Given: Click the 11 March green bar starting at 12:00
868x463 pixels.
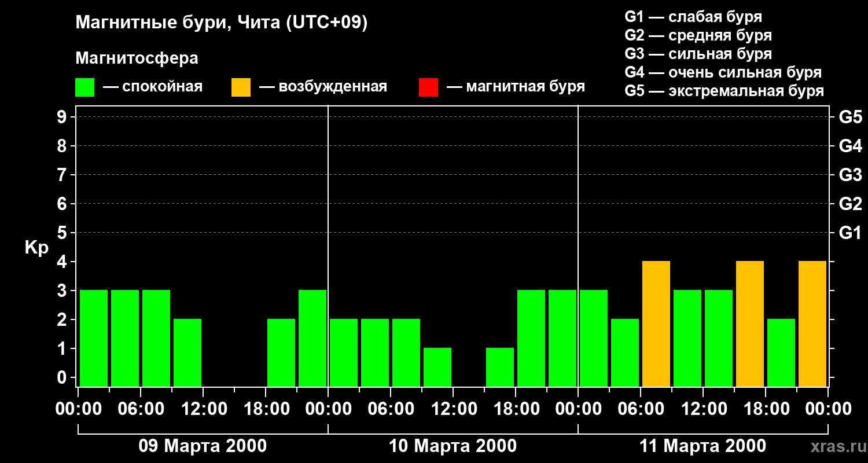Looking at the screenshot, I should [719, 338].
